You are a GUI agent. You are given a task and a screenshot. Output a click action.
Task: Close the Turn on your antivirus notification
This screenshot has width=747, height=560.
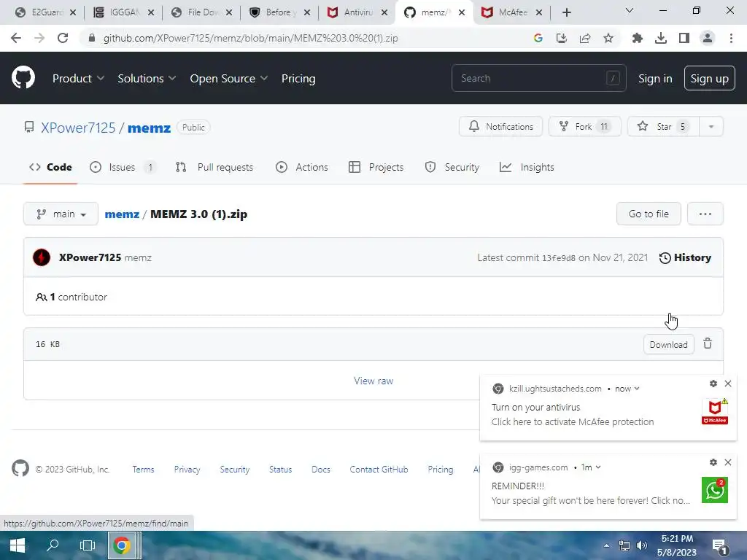[x=728, y=384]
